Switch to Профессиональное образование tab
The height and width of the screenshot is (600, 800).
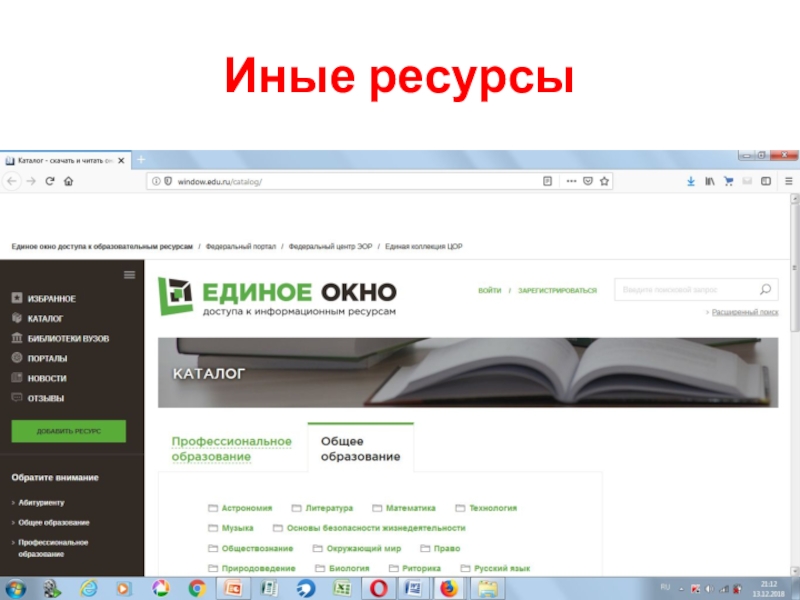[232, 448]
